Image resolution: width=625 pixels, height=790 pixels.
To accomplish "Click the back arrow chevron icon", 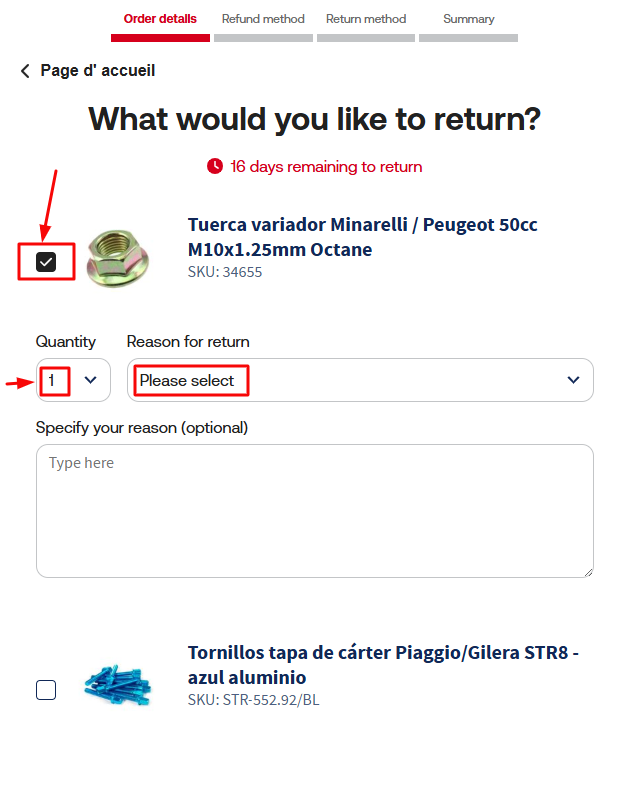I will coord(25,71).
